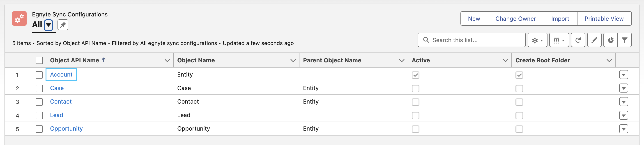Click the Printable View button
This screenshot has height=145, width=644.
coord(604,19)
